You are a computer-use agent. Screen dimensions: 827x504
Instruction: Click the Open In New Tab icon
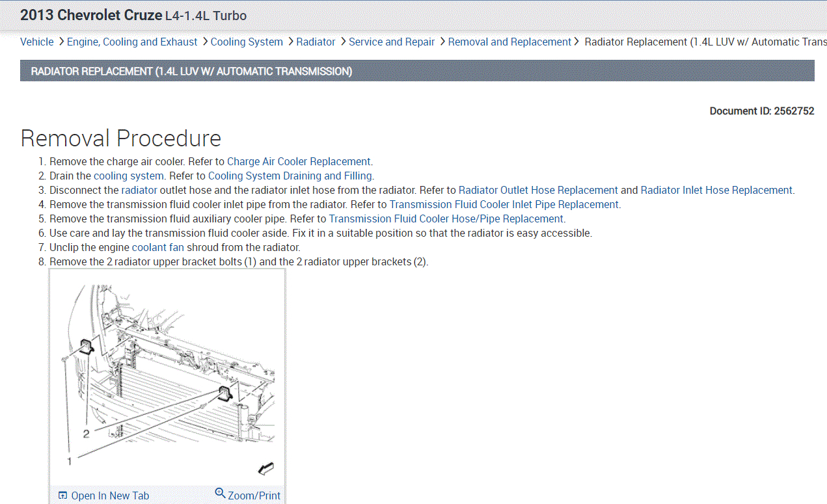pos(62,496)
